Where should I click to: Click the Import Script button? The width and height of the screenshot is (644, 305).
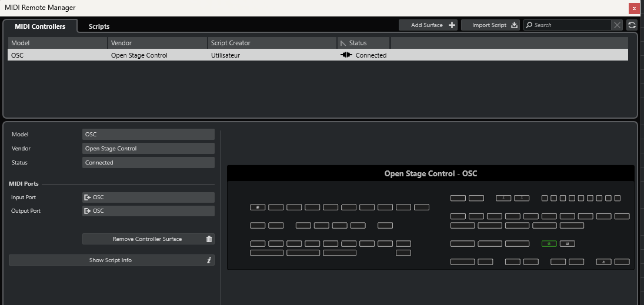click(x=490, y=25)
